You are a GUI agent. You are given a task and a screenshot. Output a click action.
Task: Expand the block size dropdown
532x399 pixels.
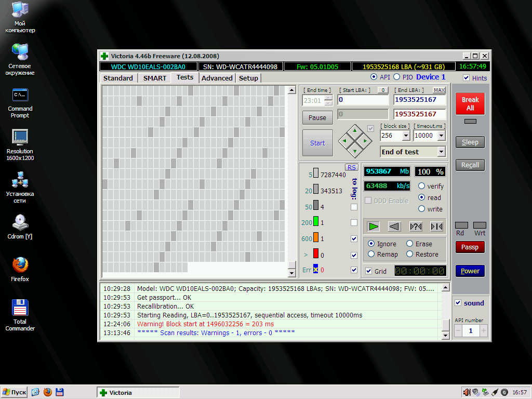coord(406,136)
